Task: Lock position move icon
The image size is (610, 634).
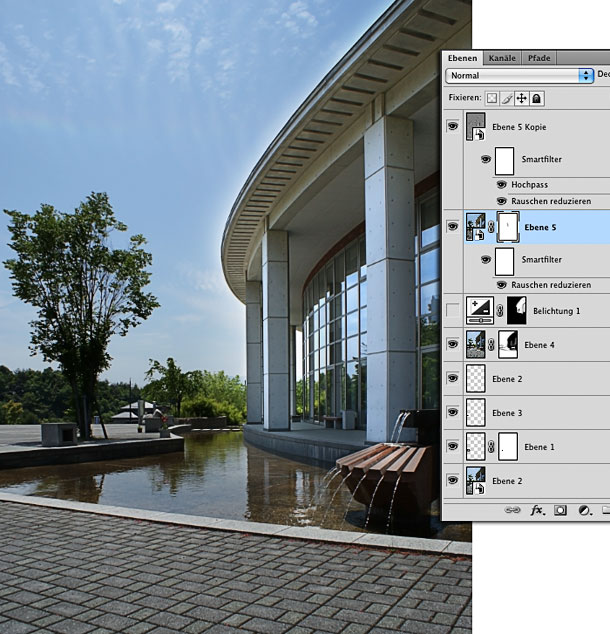Action: (x=521, y=98)
